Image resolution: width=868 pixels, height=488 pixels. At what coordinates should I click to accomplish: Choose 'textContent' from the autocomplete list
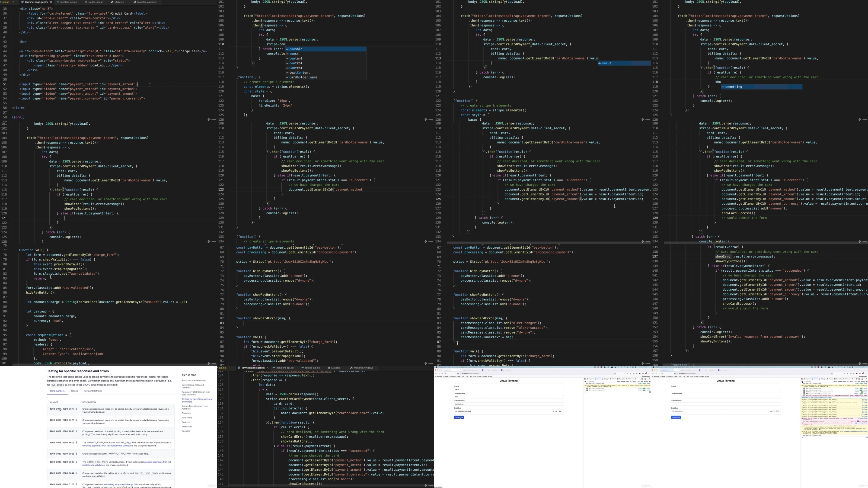[x=326, y=73]
